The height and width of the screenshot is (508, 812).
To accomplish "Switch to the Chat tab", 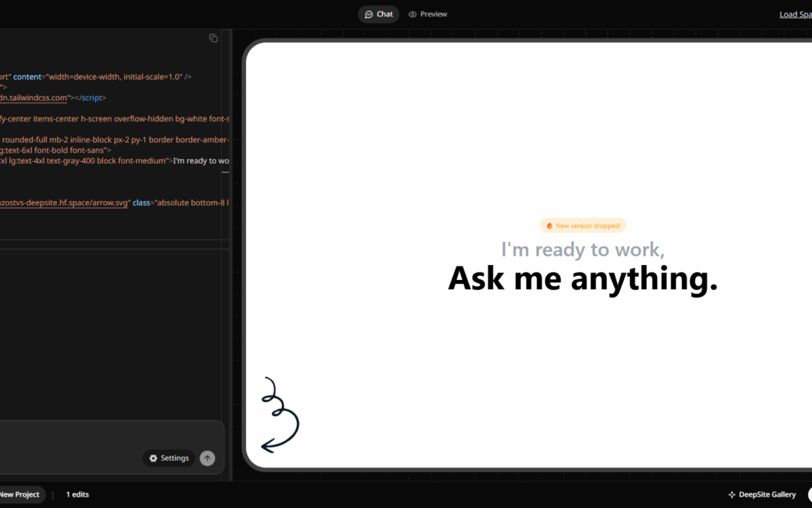I will (378, 14).
